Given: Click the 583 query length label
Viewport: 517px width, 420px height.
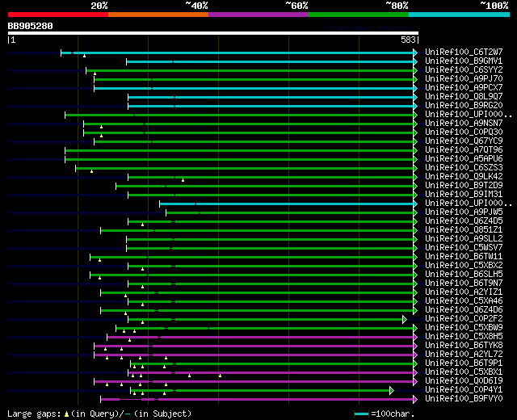Looking at the screenshot, I should click(408, 40).
